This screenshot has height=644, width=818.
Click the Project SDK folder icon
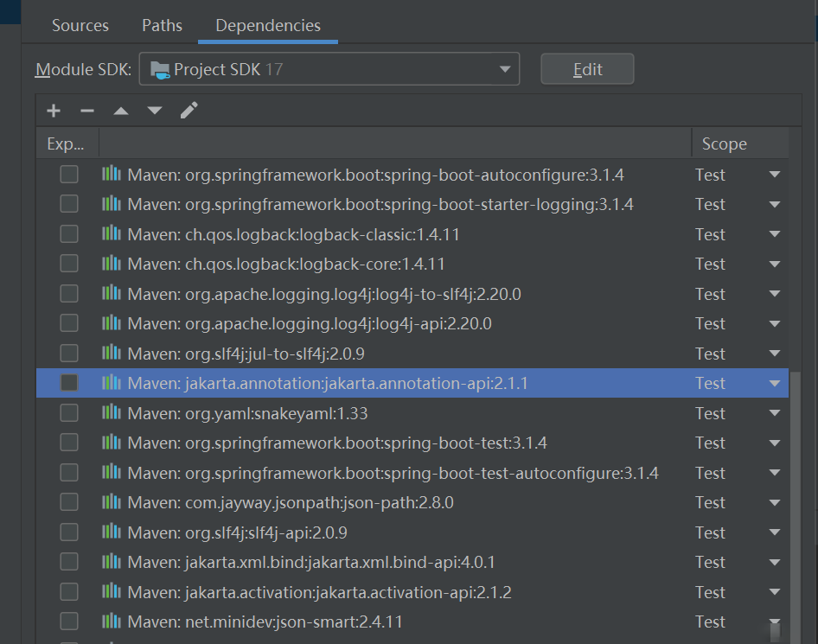(x=160, y=69)
